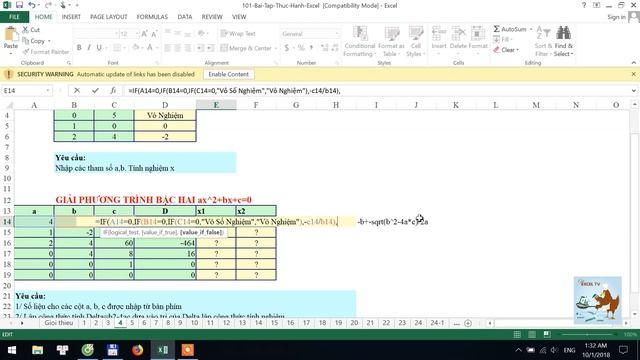Open ENG language indicator
Viewport: 640px width, 360px height.
point(569,350)
